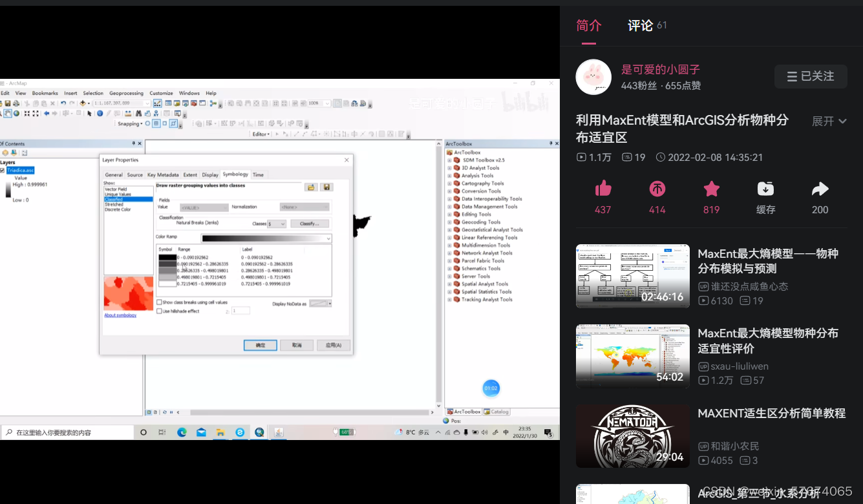
Task: Switch to the Display tab
Action: click(210, 175)
